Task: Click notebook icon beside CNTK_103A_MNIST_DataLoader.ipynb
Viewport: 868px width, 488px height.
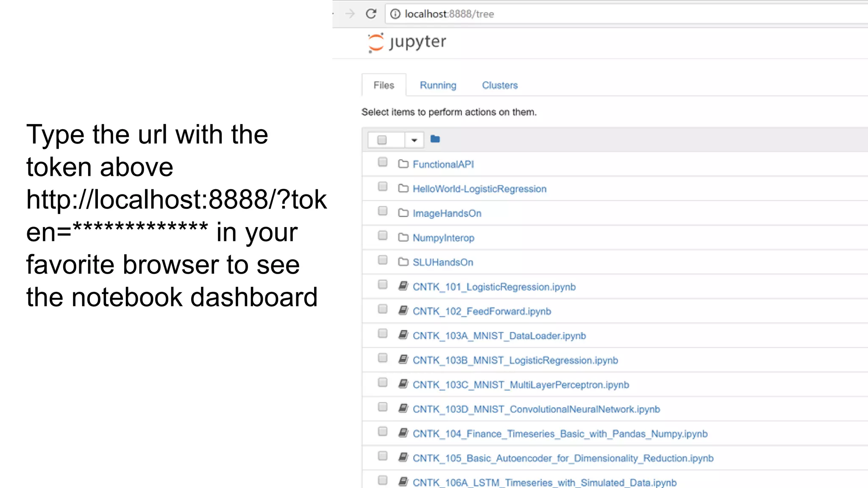Action: tap(403, 335)
